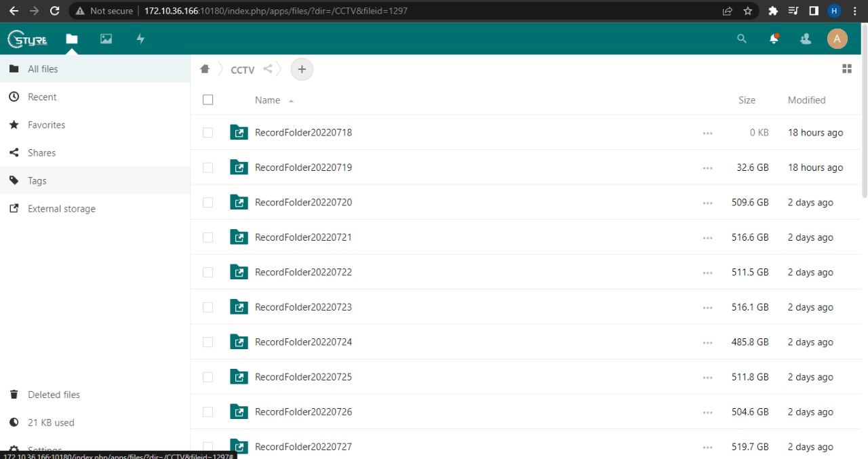Go to Deleted files

coord(54,395)
